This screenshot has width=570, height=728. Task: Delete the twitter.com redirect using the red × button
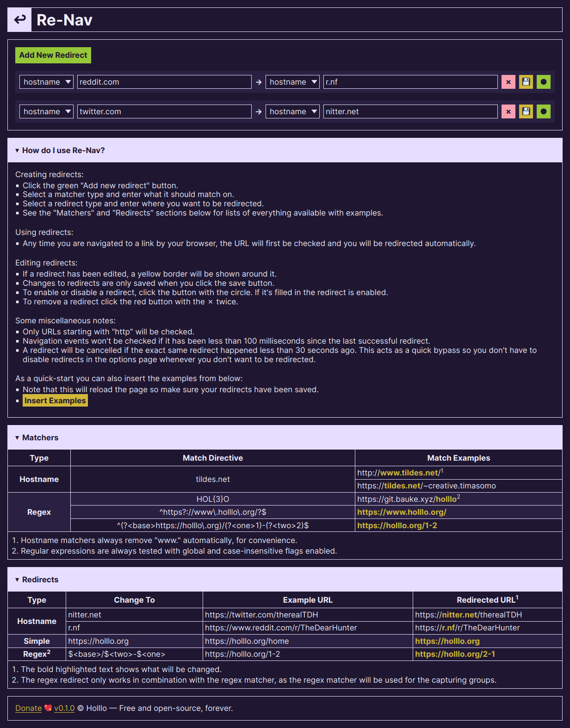point(508,111)
